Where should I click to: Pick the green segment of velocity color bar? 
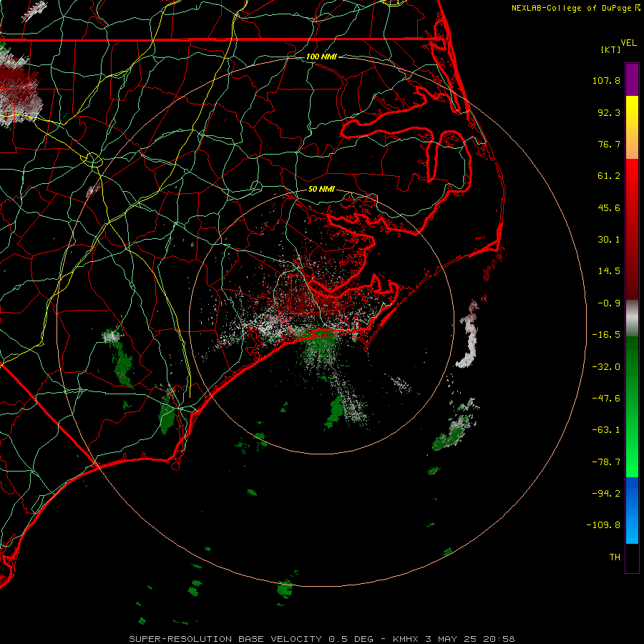[632, 406]
